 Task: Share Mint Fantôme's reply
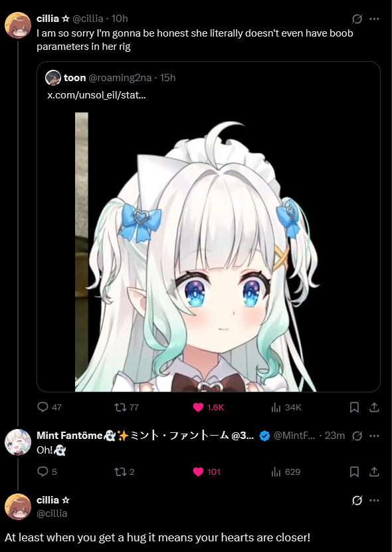(374, 472)
